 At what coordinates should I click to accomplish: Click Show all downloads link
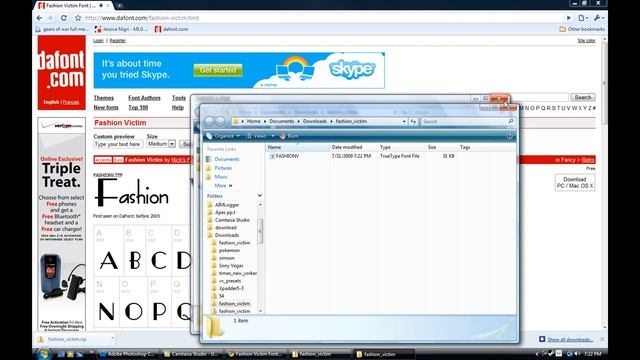pos(570,340)
